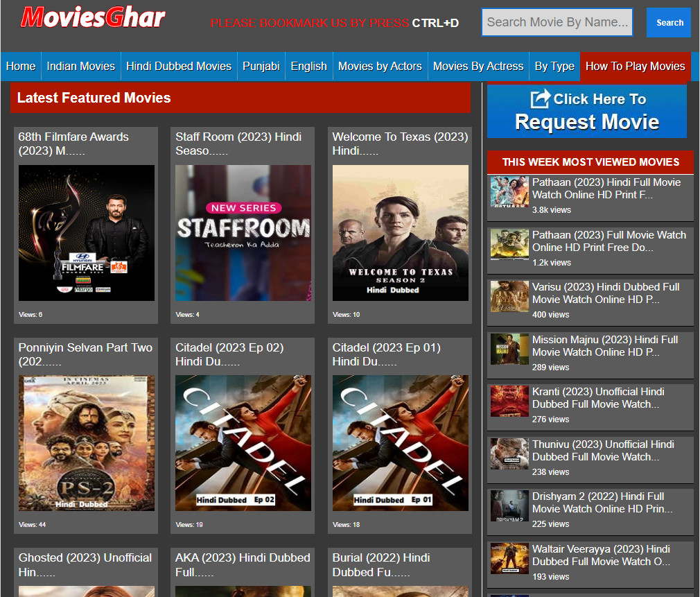The image size is (700, 597).
Task: Open Staff Room (2023) Hindi title link
Action: pos(238,144)
